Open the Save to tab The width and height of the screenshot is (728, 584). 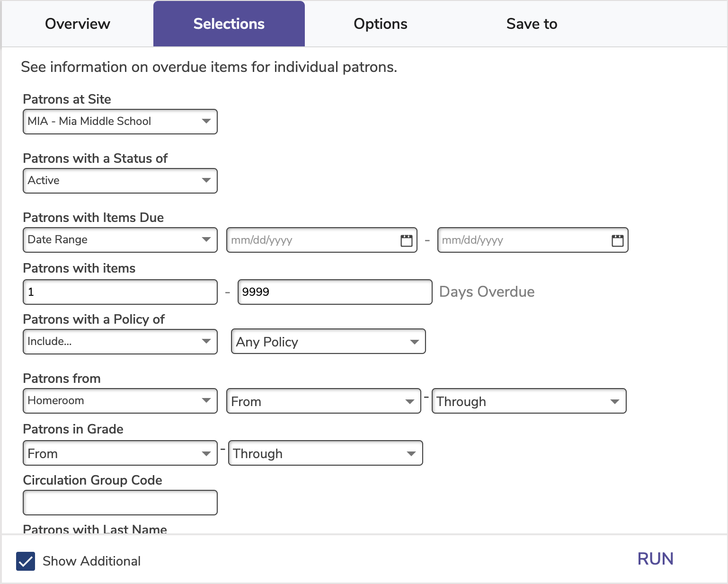532,24
